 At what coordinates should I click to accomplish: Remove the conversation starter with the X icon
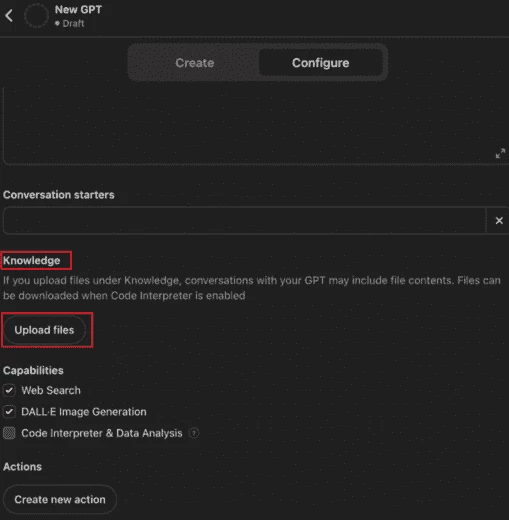(x=499, y=221)
